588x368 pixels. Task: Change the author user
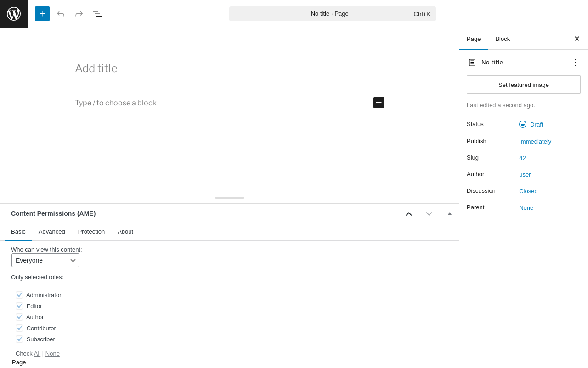point(525,175)
